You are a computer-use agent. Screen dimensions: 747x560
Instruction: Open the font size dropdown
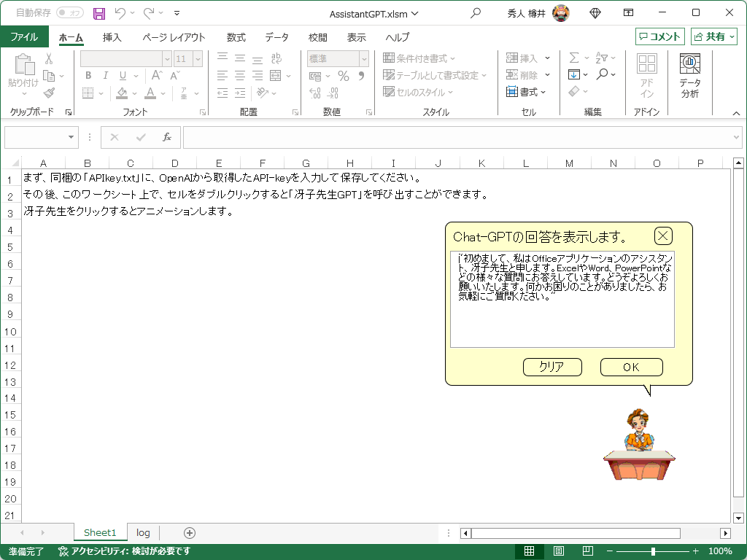[198, 58]
